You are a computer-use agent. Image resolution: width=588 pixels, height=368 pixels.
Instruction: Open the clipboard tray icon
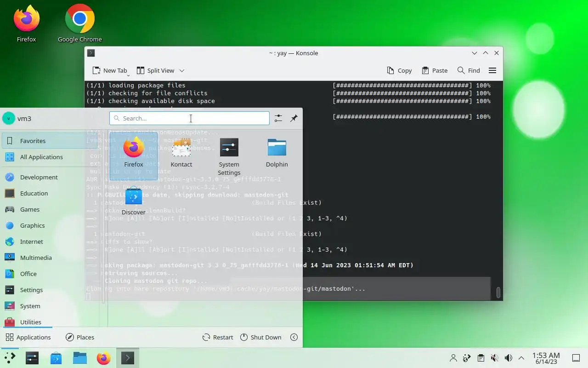coord(481,358)
